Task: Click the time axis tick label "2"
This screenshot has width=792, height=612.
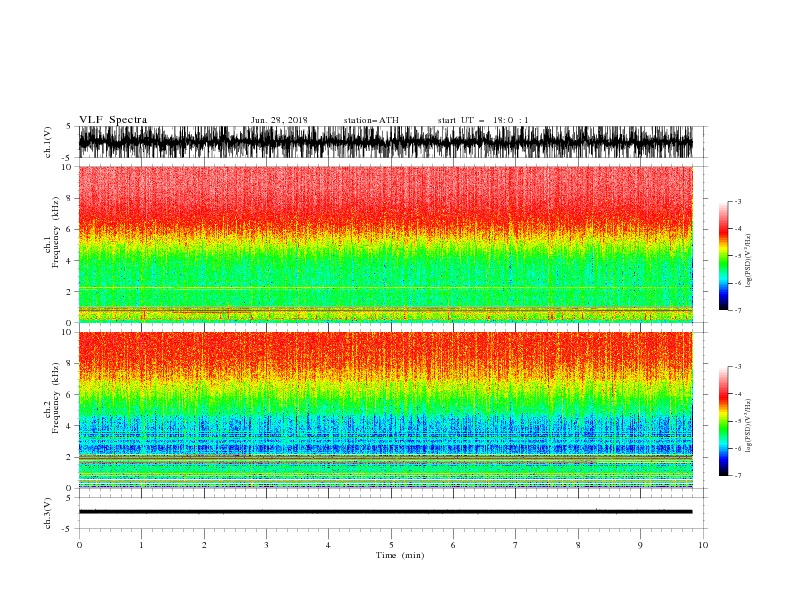Action: [204, 545]
